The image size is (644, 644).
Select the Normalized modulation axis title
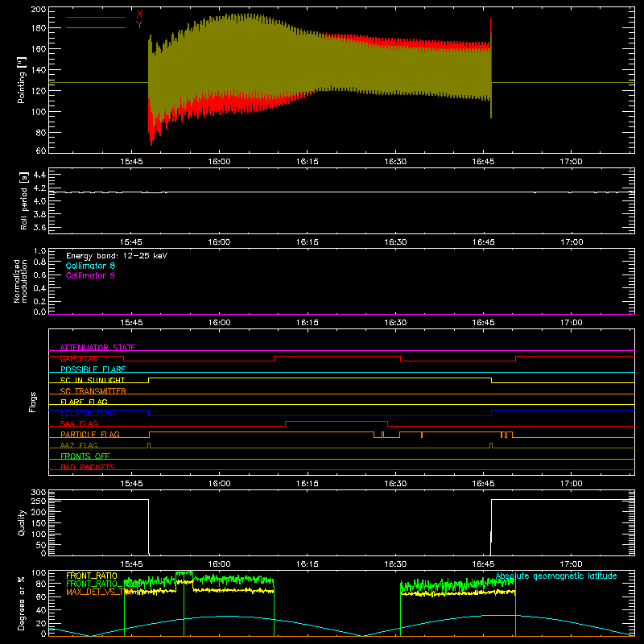coord(20,281)
